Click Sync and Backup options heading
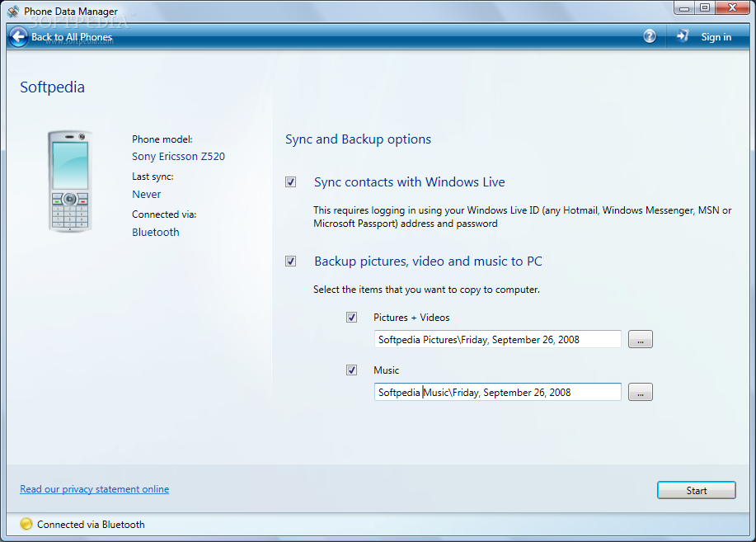This screenshot has height=542, width=756. tap(359, 139)
